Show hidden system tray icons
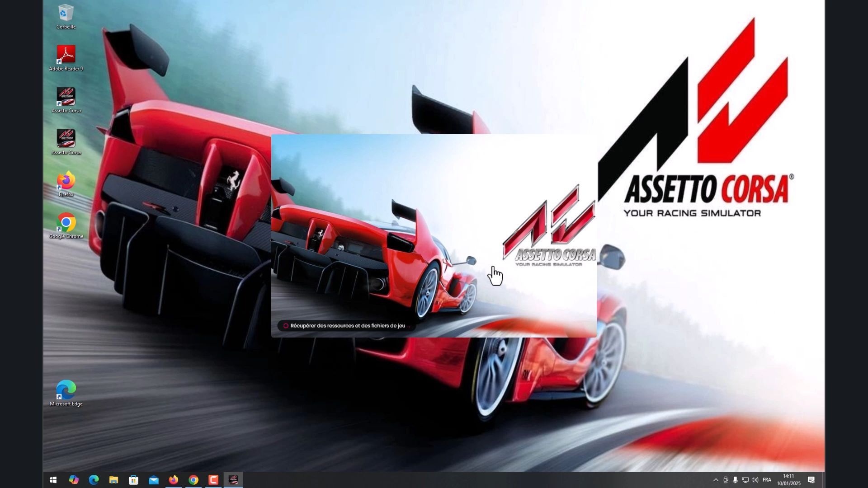This screenshot has height=488, width=868. click(x=716, y=480)
